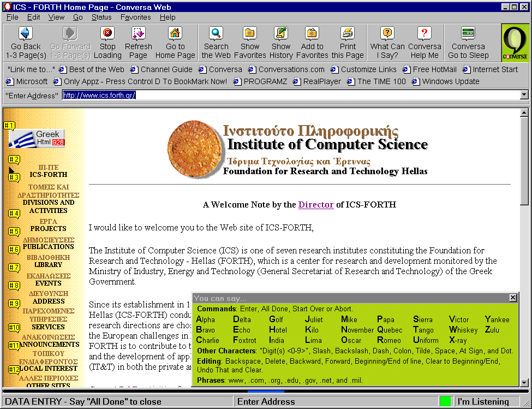
Task: Open the Favorites menu
Action: pos(136,17)
